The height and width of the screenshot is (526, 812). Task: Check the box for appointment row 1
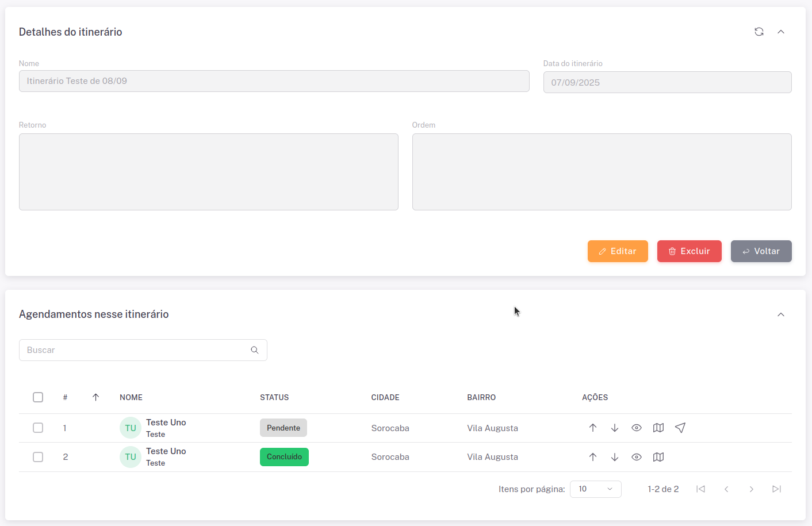coord(38,428)
